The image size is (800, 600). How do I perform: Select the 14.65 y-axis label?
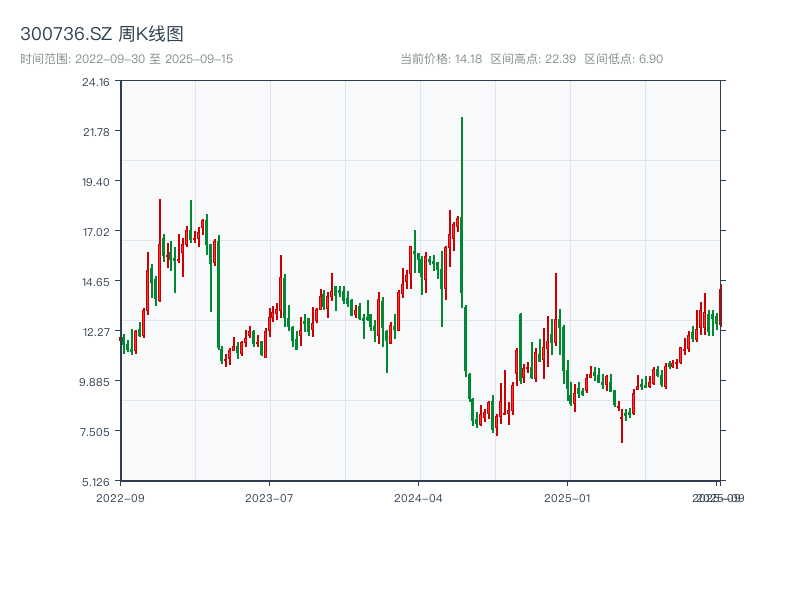[x=96, y=282]
